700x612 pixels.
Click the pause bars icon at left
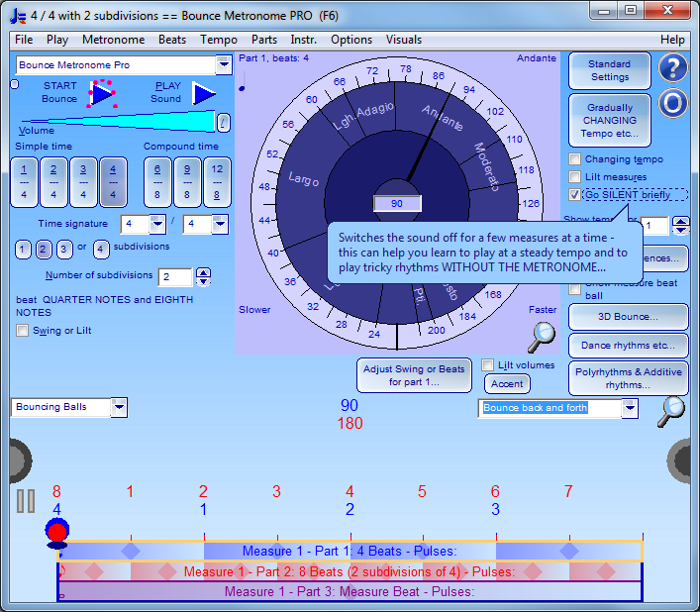click(x=26, y=501)
